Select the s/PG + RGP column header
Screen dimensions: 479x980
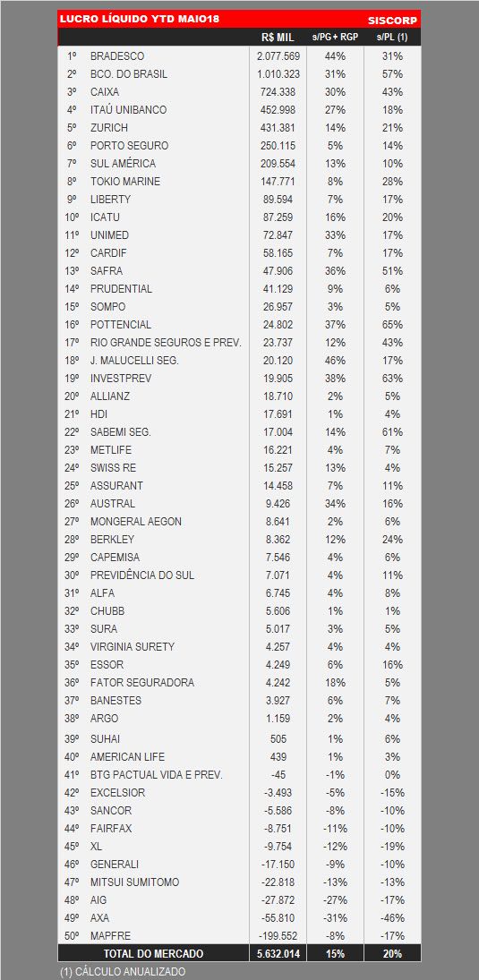coord(335,38)
